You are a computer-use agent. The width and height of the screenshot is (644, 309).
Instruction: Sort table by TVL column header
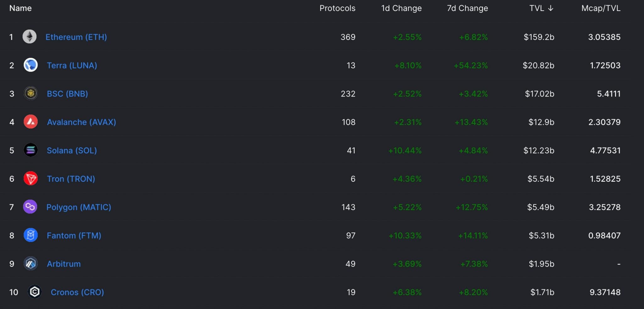pyautogui.click(x=536, y=8)
